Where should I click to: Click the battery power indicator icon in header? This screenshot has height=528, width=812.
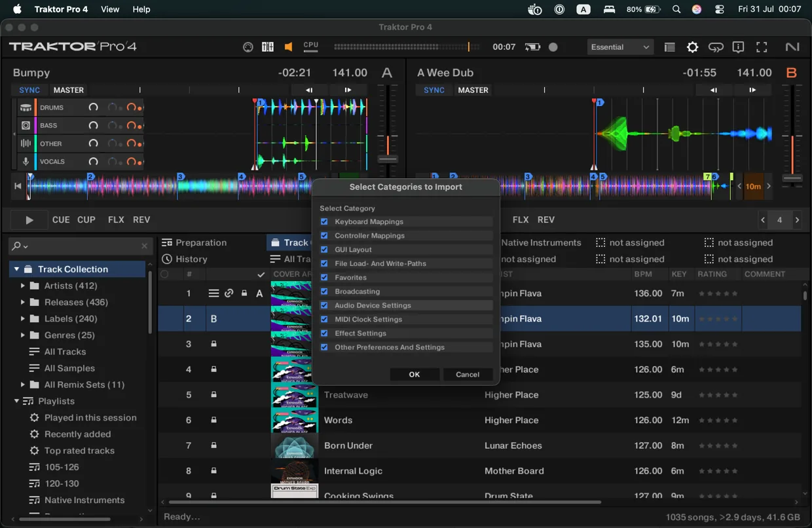(532, 47)
